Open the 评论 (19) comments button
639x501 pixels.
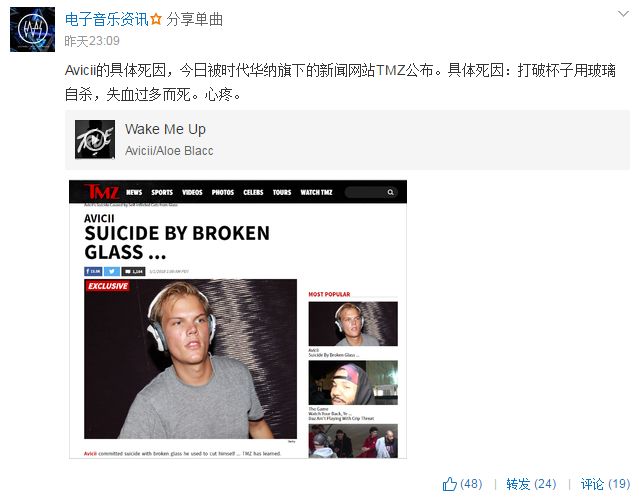coord(605,484)
